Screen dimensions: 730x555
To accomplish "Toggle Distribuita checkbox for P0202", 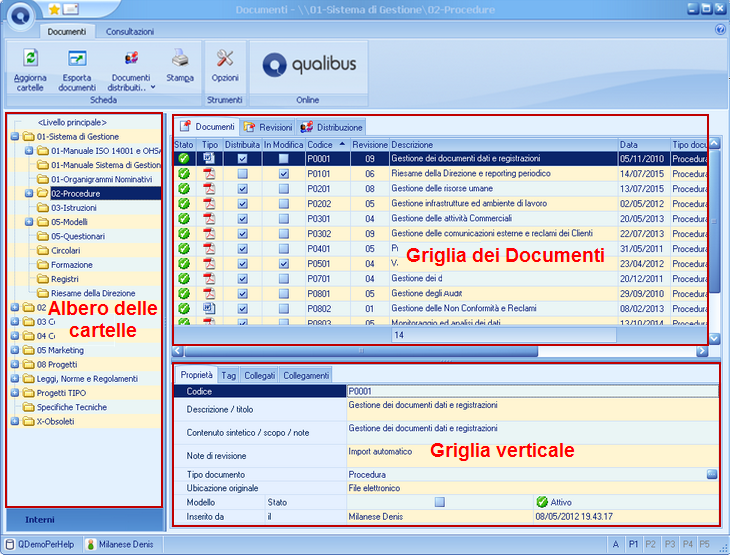I will click(243, 203).
